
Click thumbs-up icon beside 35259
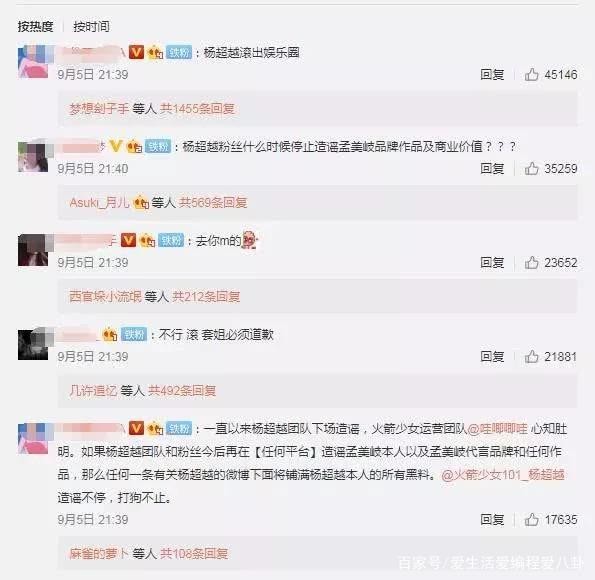click(x=531, y=169)
